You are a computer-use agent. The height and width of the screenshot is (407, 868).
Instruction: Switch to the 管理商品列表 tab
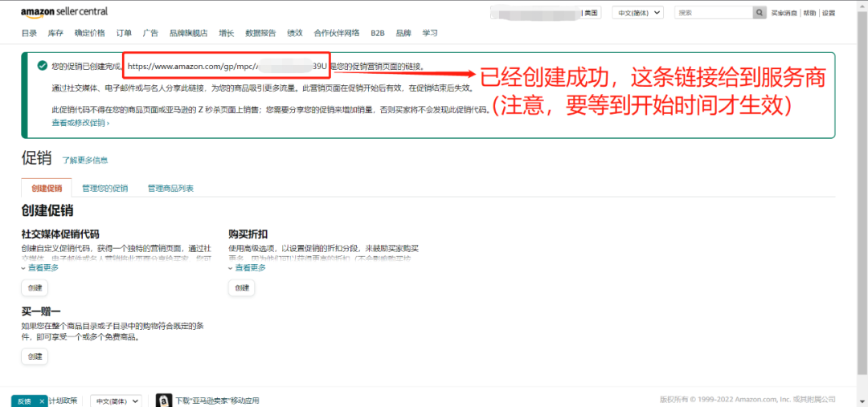(170, 189)
